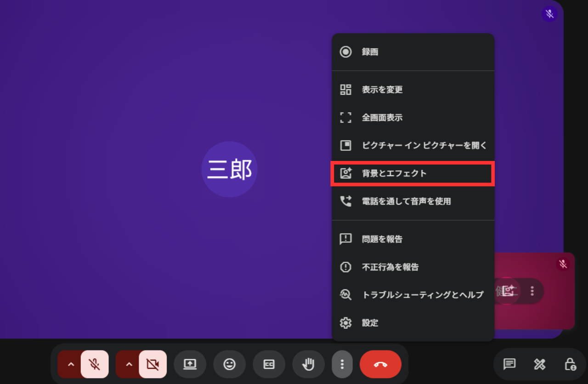
Task: Click the present screen share icon
Action: [x=190, y=364]
